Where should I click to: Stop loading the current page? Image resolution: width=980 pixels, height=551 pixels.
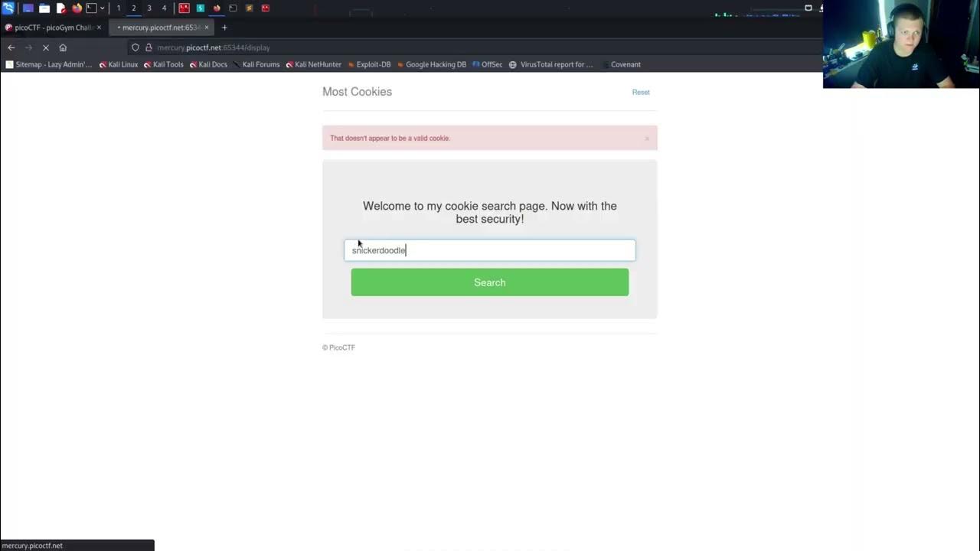[46, 47]
